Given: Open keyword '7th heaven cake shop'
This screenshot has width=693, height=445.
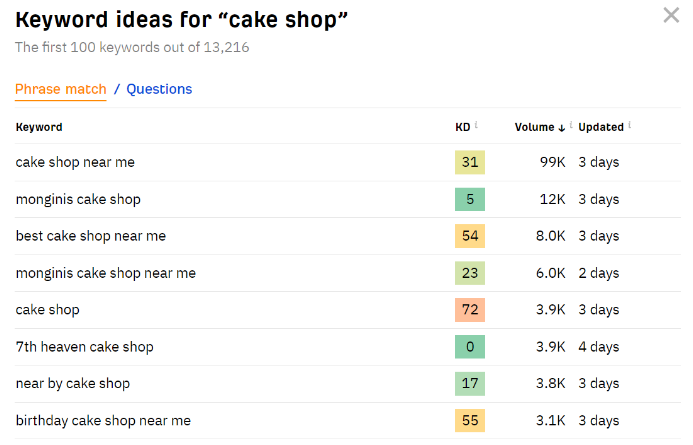Looking at the screenshot, I should tap(85, 347).
